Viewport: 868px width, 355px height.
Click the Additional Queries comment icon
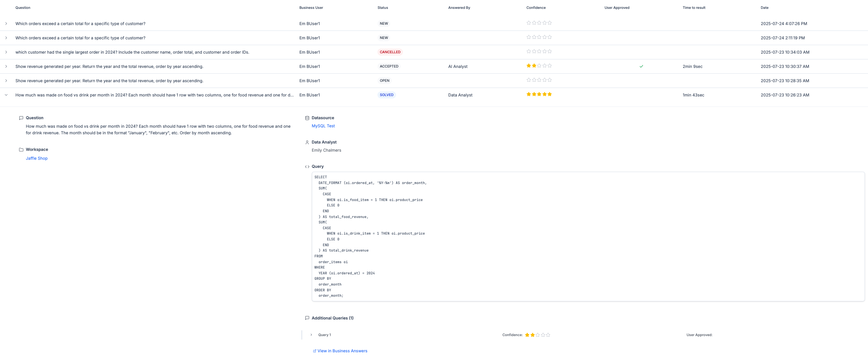tap(307, 318)
